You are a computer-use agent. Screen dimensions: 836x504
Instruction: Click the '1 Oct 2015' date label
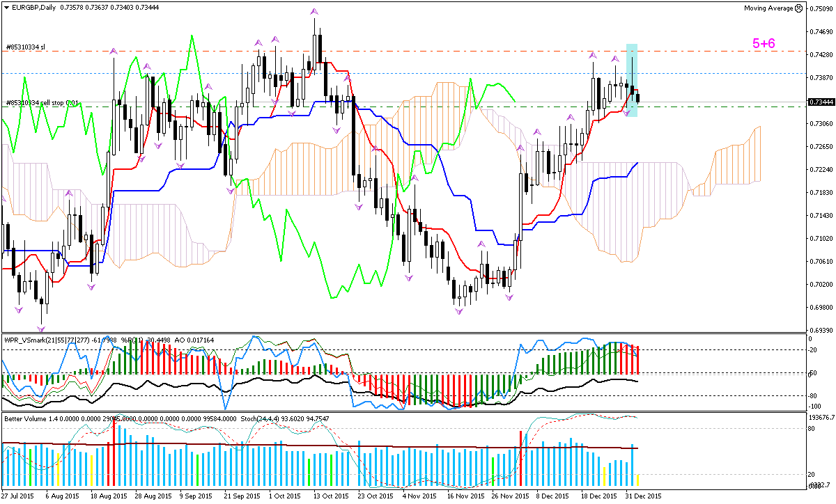pos(285,496)
